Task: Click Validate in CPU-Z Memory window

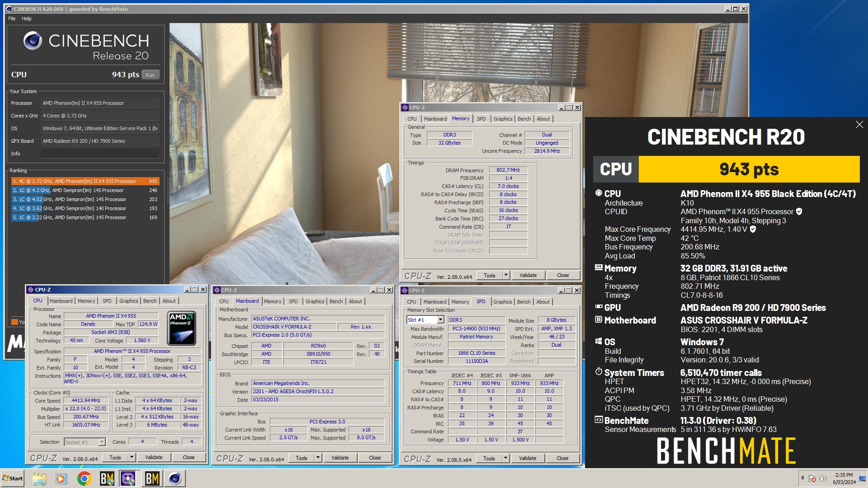Action: point(528,275)
